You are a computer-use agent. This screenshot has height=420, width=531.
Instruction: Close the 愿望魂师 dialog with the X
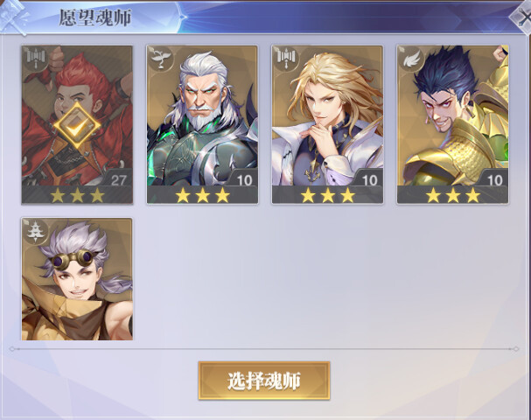coord(521,18)
